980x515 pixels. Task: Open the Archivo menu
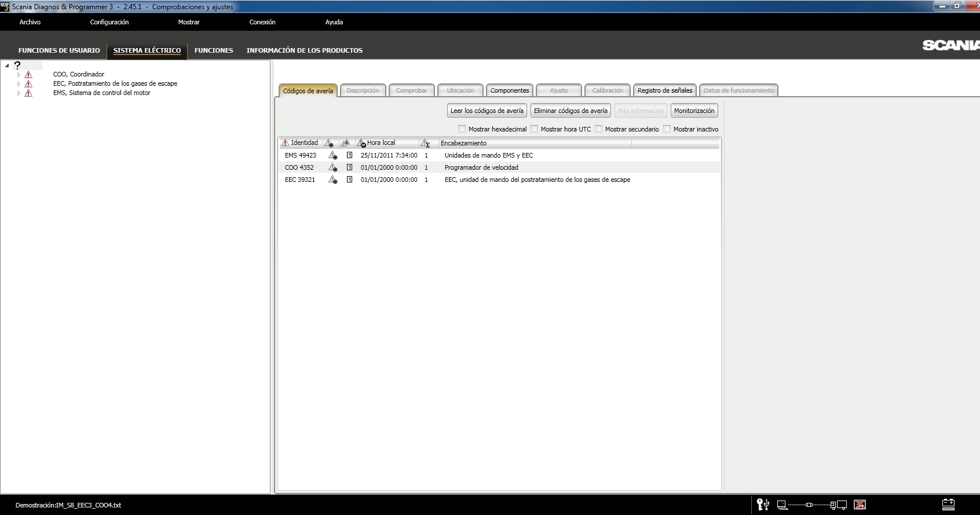[30, 22]
